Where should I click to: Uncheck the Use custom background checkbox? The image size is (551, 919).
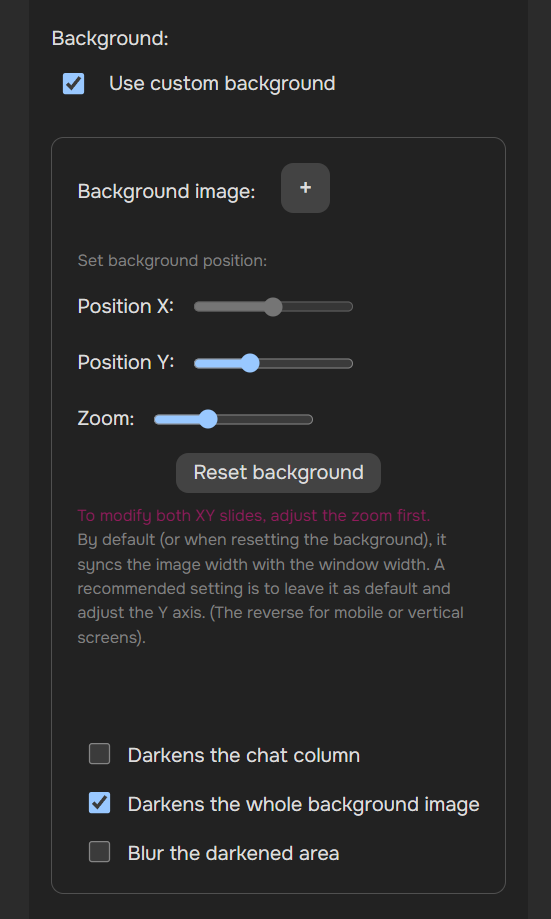coord(74,84)
